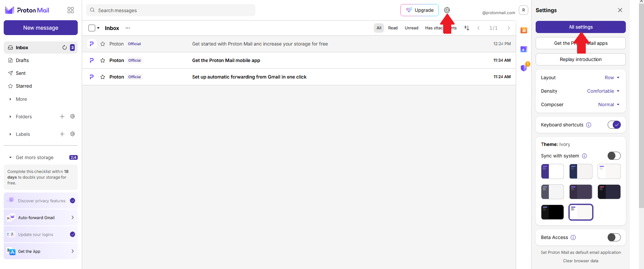The width and height of the screenshot is (644, 269).
Task: Click the Proton Mail logo
Action: point(27,10)
